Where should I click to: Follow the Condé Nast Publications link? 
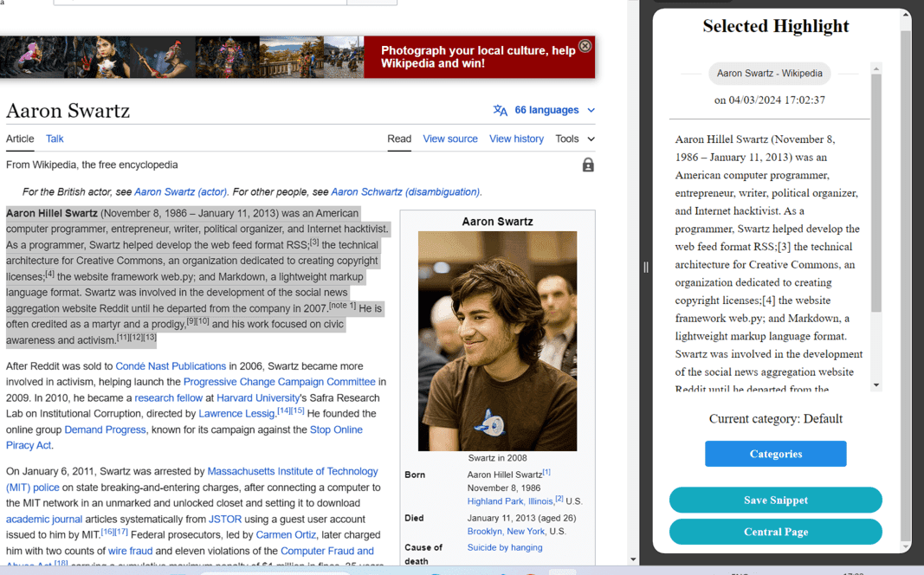[171, 366]
